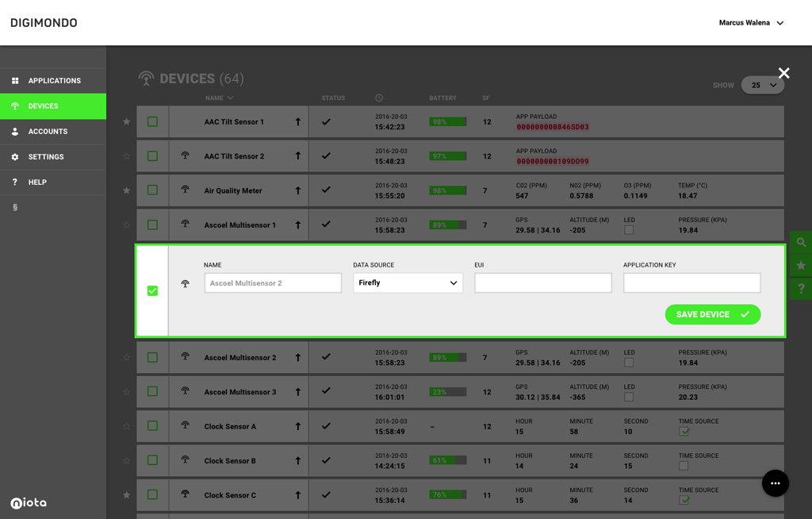Click the Clock Sensor C device name
This screenshot has width=812, height=519.
coord(230,495)
